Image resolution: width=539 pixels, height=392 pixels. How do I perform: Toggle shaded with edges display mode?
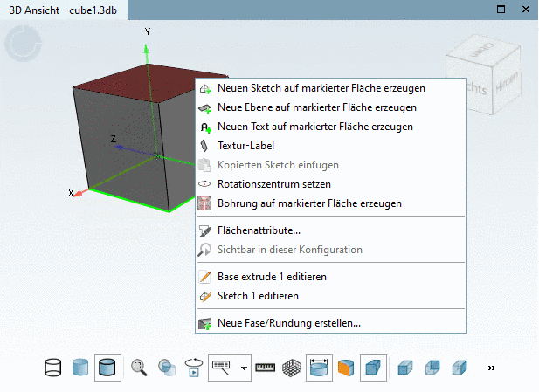coord(107,368)
